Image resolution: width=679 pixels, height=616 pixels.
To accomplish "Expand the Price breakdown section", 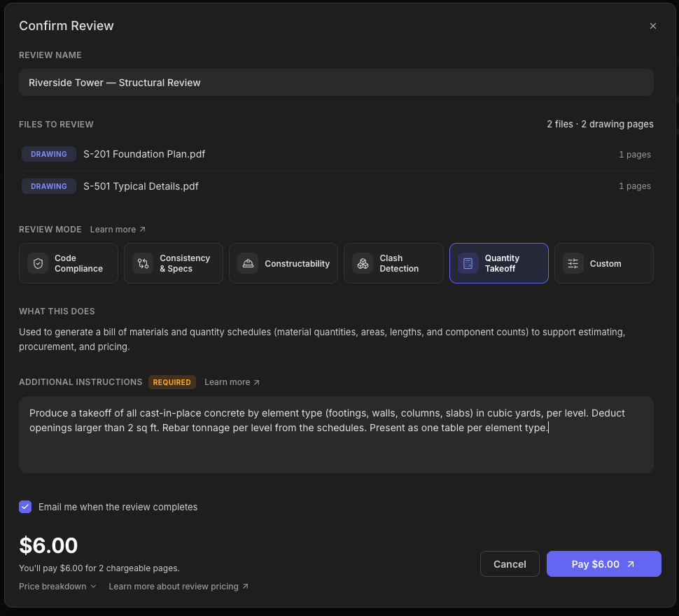I will click(57, 586).
